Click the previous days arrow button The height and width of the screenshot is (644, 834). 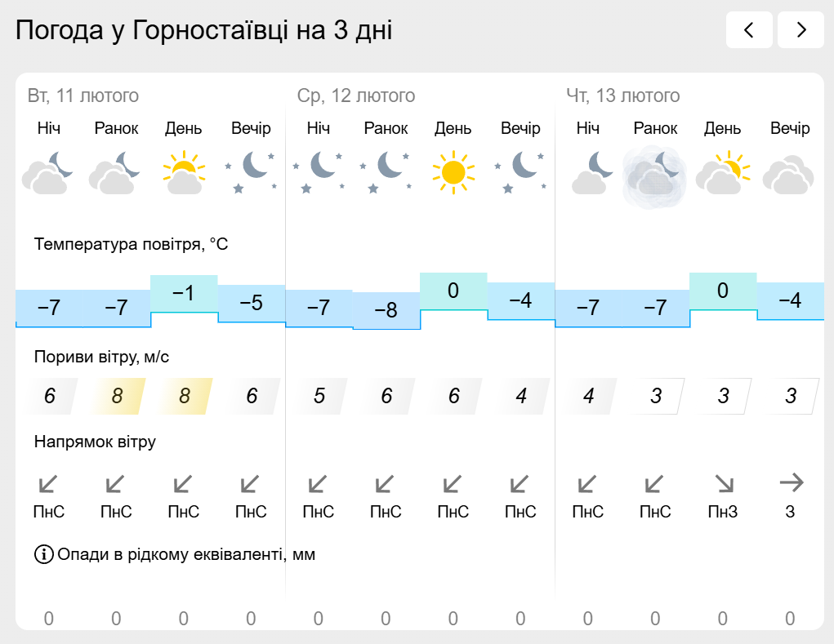749,29
